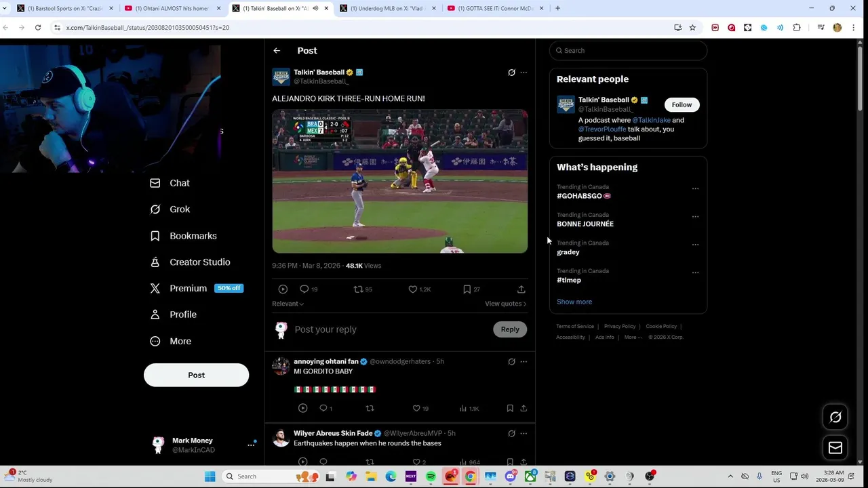Click Grok icon on Wilyer Abreus reply
This screenshot has width=868, height=488.
[x=511, y=434]
